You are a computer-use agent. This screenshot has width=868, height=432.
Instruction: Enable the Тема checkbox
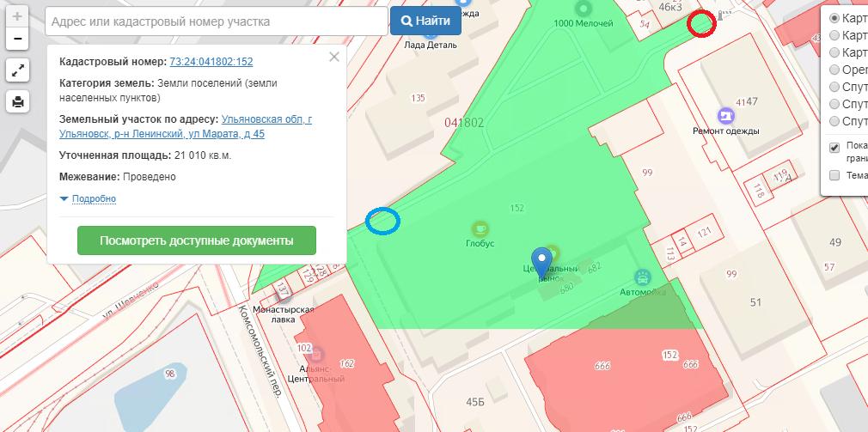coord(834,175)
